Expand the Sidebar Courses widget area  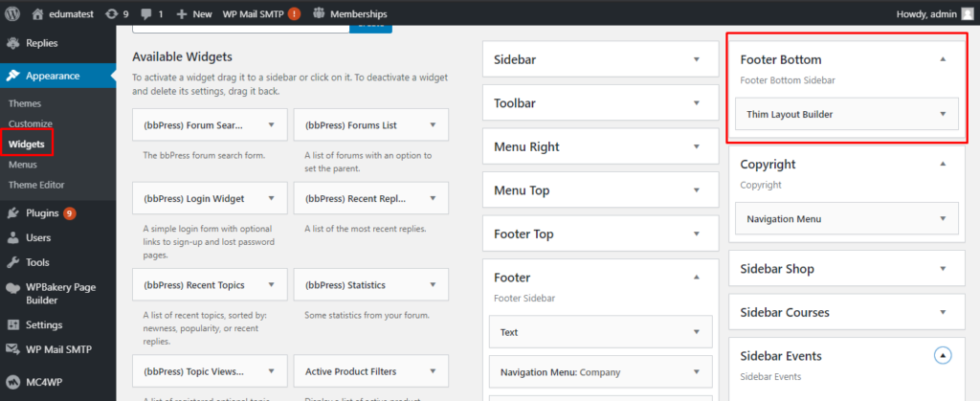pyautogui.click(x=943, y=312)
